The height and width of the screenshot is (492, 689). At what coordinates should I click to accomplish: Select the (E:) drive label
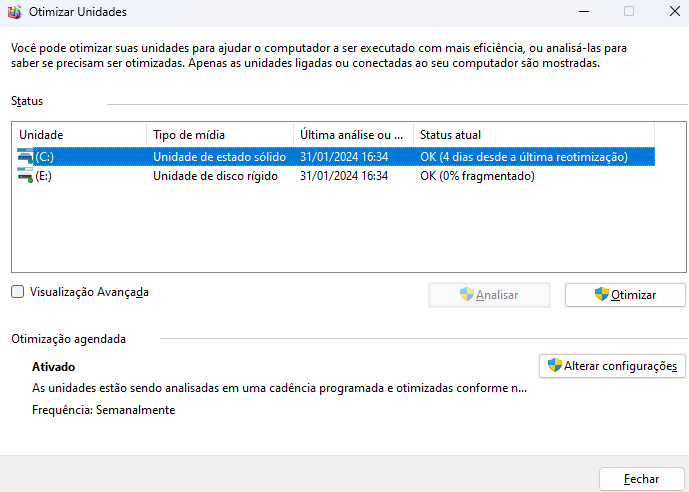(44, 176)
